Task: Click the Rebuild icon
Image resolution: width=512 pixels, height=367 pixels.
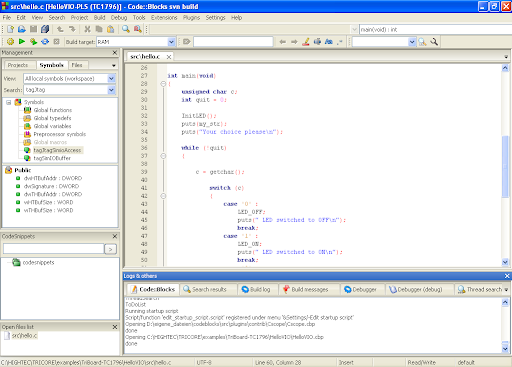Action: (45, 42)
